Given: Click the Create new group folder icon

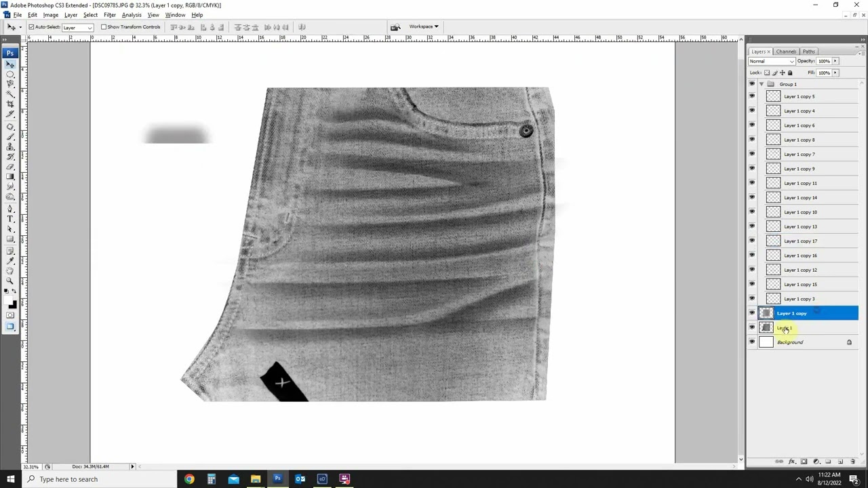Looking at the screenshot, I should pyautogui.click(x=828, y=462).
